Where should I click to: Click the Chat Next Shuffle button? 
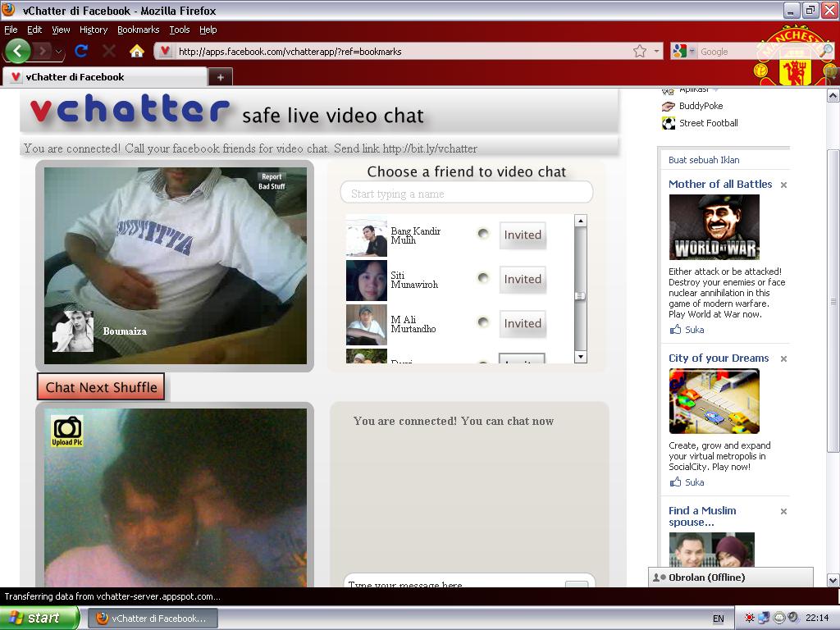(101, 387)
